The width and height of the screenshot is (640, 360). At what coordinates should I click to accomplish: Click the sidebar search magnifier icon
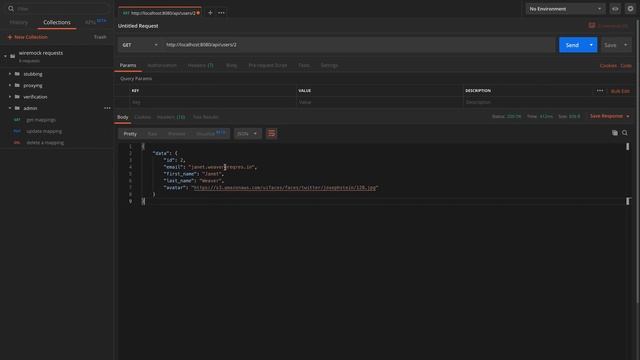(x=11, y=9)
